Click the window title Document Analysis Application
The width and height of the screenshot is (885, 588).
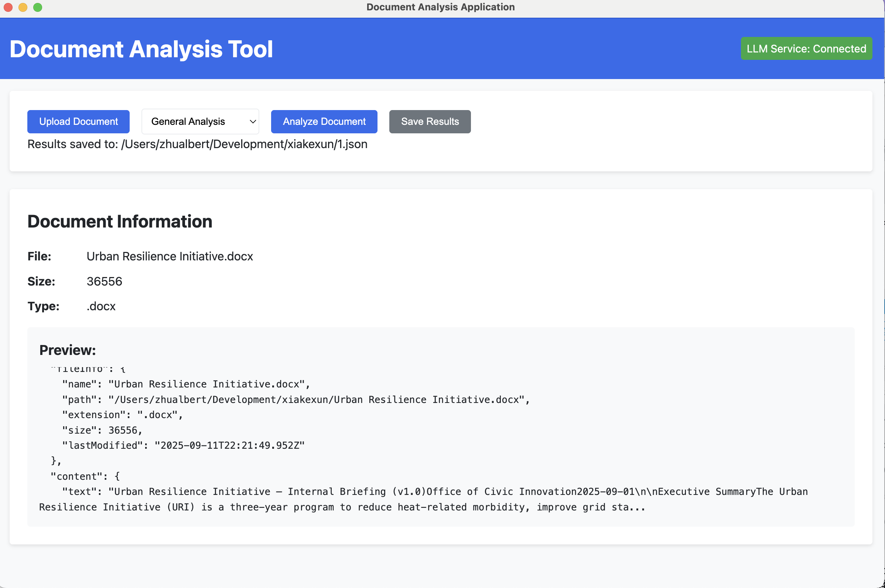440,7
